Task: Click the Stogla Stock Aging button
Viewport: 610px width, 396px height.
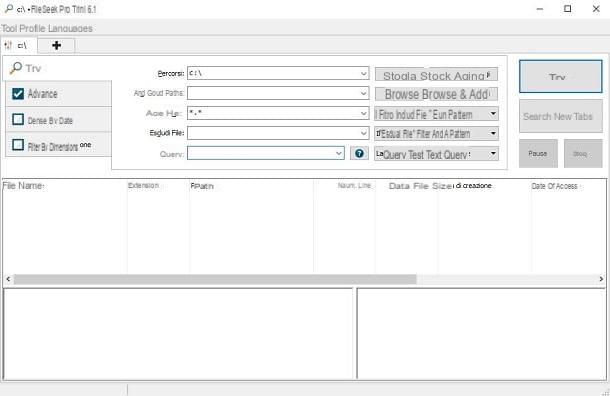Action: click(x=436, y=75)
